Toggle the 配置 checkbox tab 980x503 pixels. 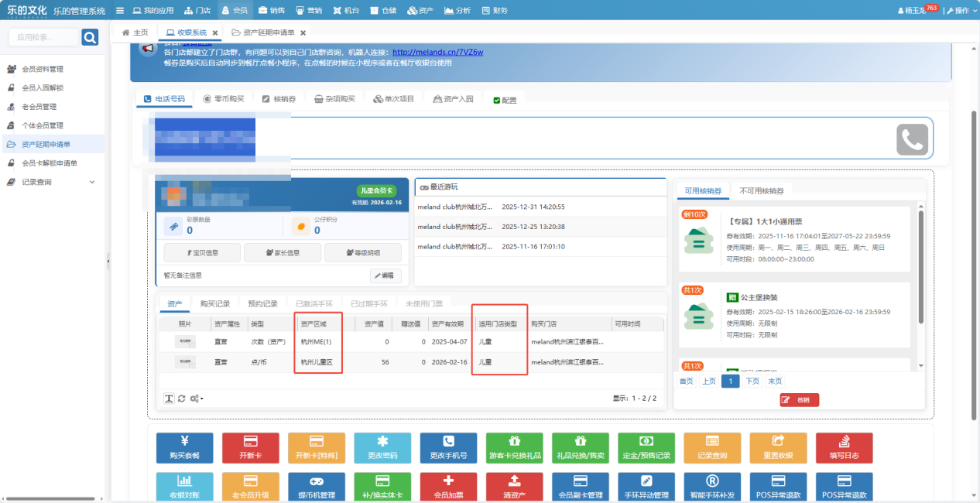tap(504, 100)
